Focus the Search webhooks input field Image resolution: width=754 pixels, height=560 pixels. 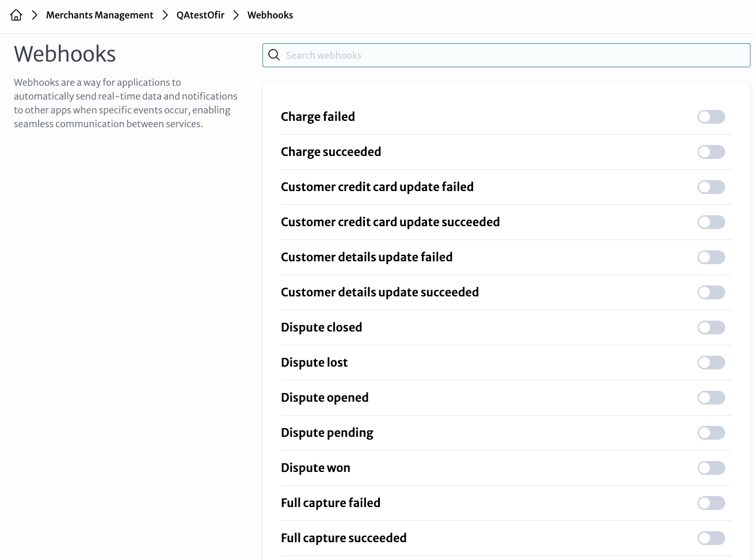(507, 55)
